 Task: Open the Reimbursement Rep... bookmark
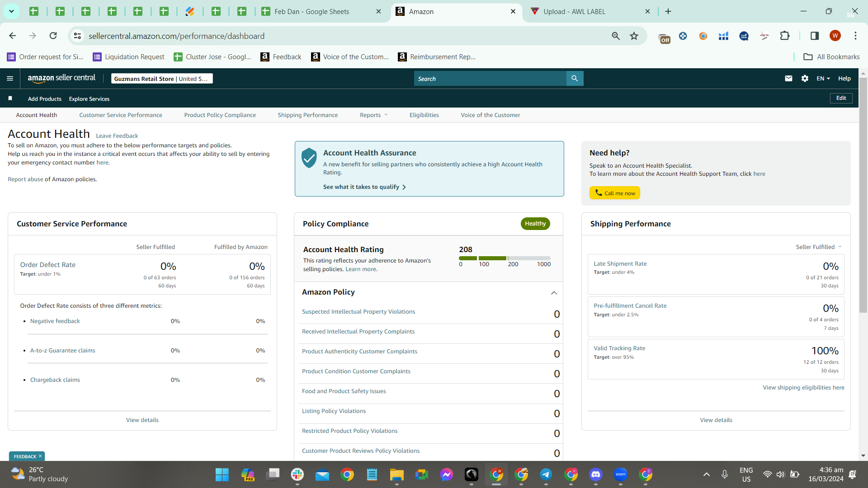pos(437,57)
